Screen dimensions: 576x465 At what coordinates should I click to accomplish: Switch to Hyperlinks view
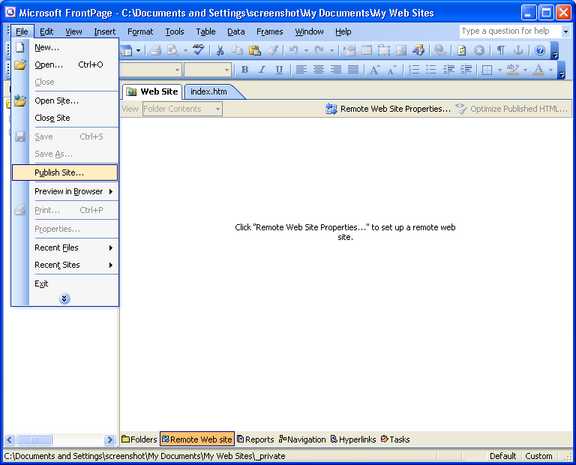coord(353,439)
